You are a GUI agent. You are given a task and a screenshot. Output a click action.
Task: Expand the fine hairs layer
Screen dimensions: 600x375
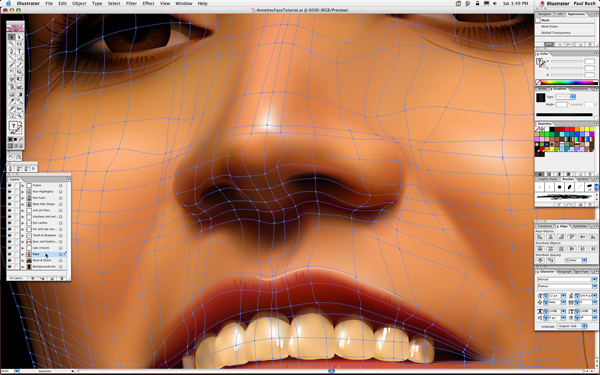point(23,198)
